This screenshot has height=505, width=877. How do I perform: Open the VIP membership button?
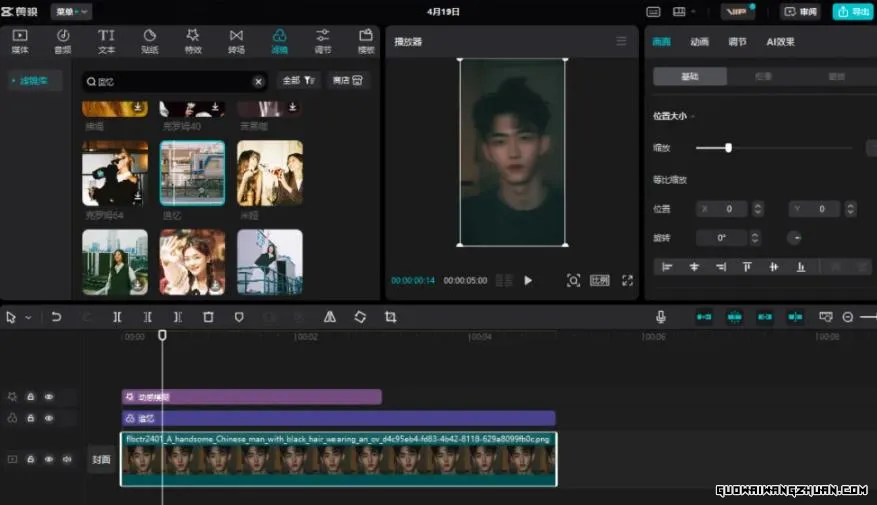738,11
